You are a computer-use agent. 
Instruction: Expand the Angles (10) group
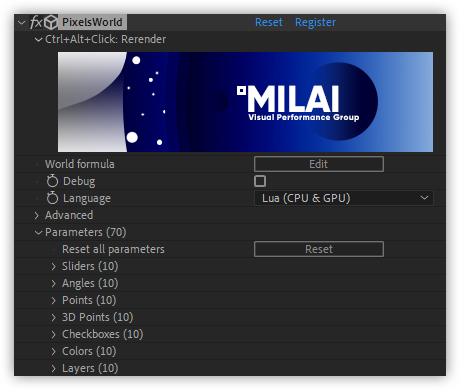(54, 283)
